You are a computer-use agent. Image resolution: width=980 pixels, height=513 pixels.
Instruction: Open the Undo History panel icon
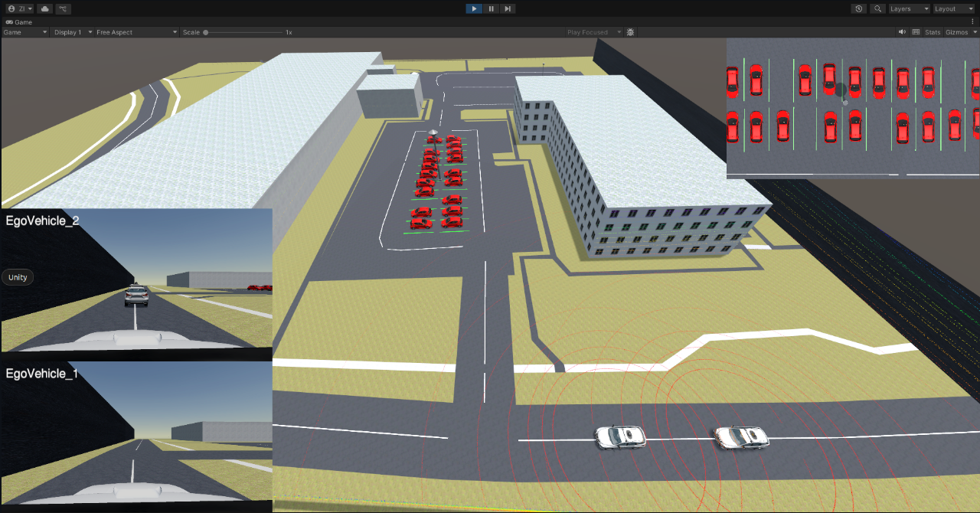pos(858,8)
